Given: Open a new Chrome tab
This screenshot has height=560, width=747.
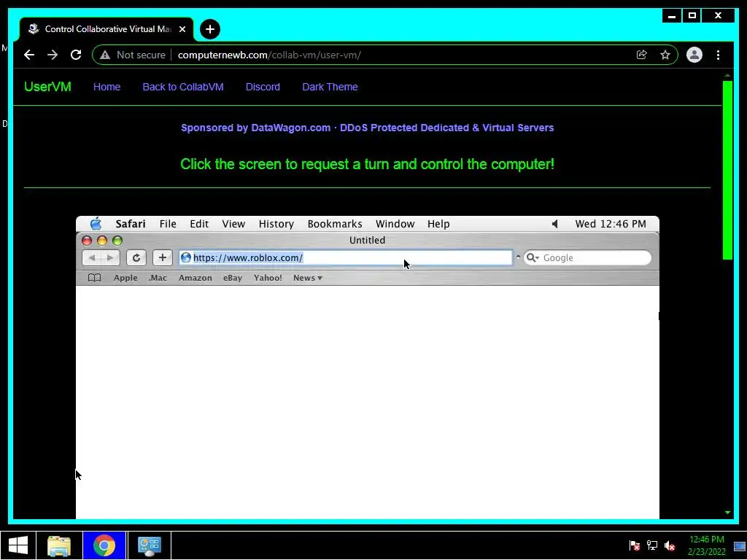Looking at the screenshot, I should click(x=209, y=29).
